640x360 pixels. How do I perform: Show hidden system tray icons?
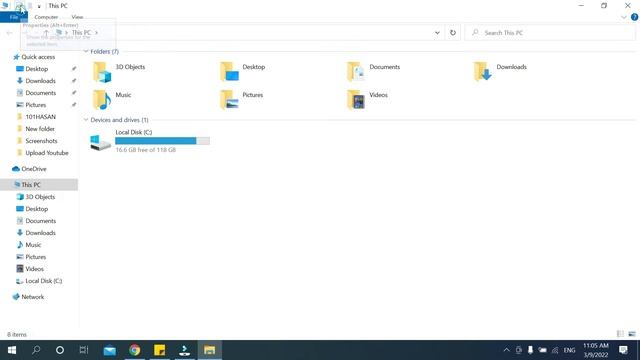click(507, 350)
